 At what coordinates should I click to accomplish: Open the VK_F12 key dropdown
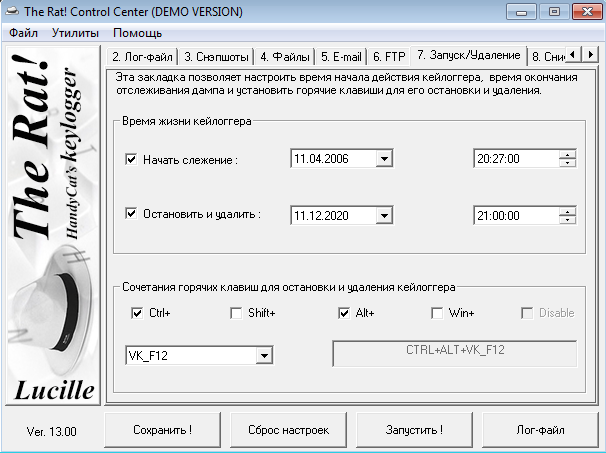pos(264,355)
